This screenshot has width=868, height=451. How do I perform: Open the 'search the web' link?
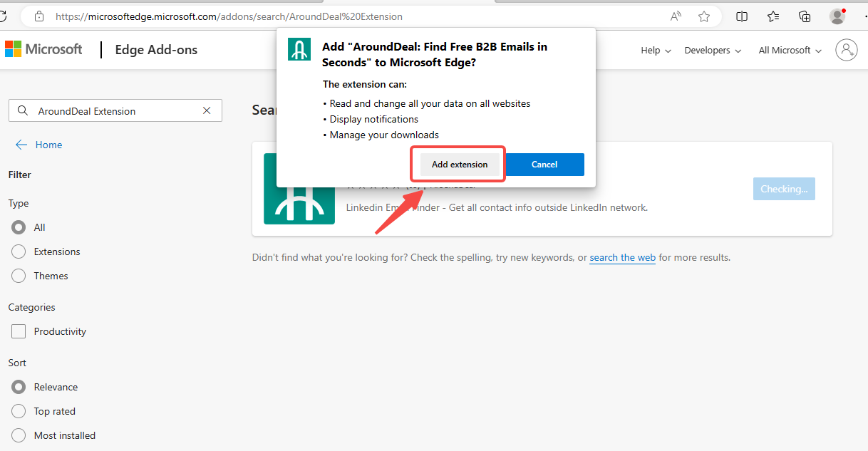[622, 258]
